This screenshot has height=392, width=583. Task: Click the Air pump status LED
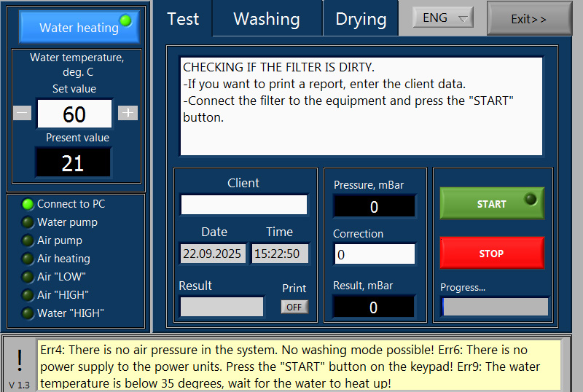click(x=28, y=240)
